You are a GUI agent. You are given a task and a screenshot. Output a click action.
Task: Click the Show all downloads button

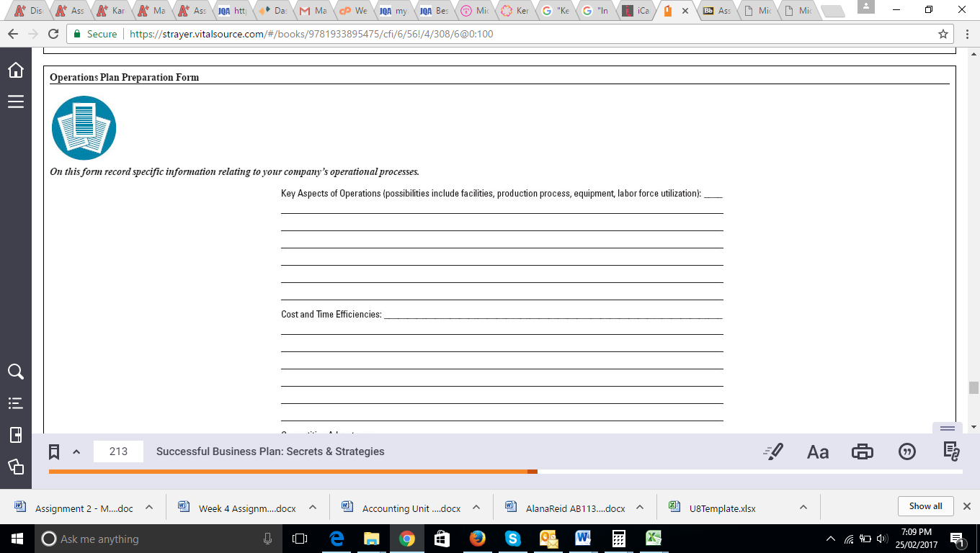click(925, 505)
